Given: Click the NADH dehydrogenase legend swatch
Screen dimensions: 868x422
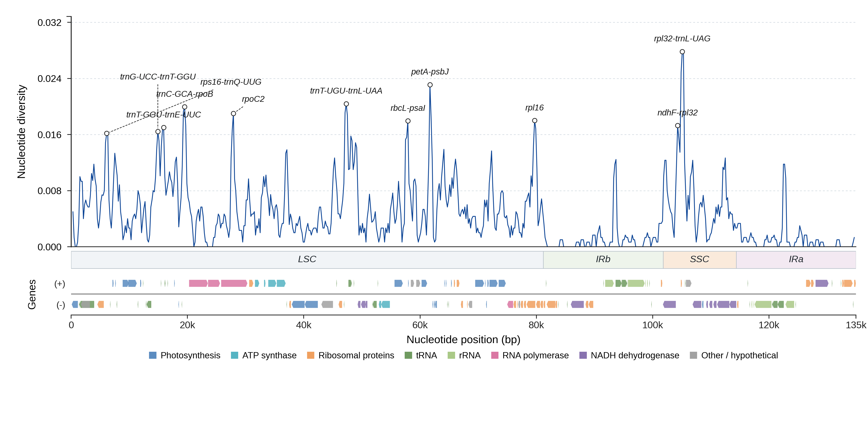Looking at the screenshot, I should (x=583, y=355).
